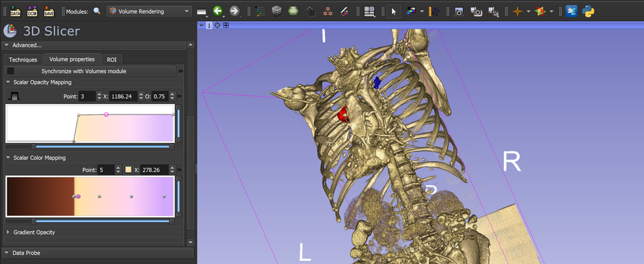
Task: Toggle the maximize-view icon in 3D view bar
Action: click(226, 26)
